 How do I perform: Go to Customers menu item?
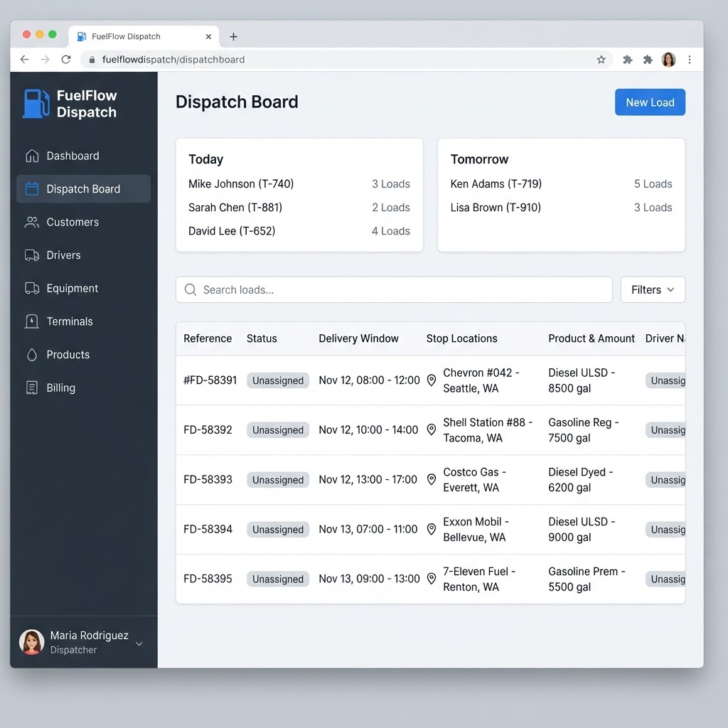click(x=84, y=222)
